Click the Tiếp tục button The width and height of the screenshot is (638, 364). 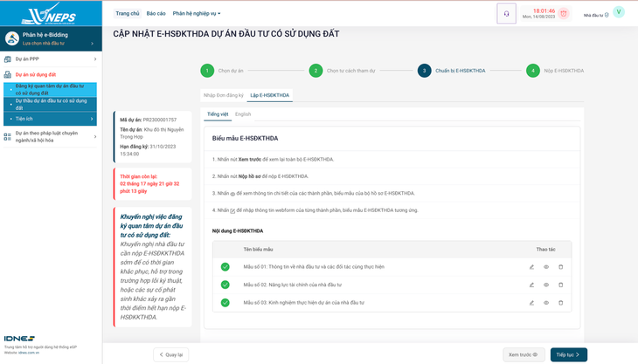(x=568, y=354)
